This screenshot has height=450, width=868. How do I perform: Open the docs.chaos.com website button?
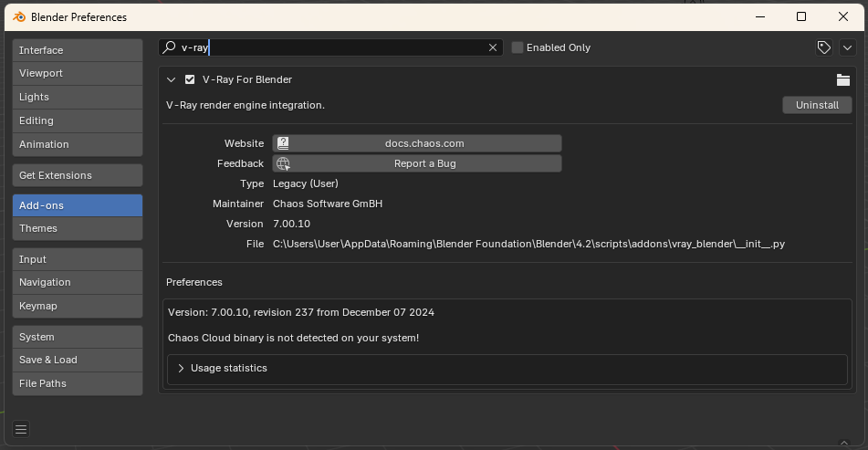click(x=417, y=143)
